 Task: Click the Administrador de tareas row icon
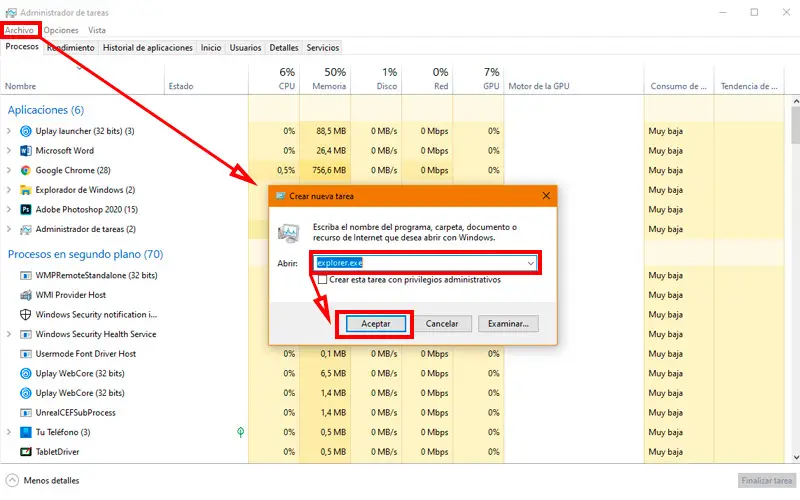click(x=26, y=229)
